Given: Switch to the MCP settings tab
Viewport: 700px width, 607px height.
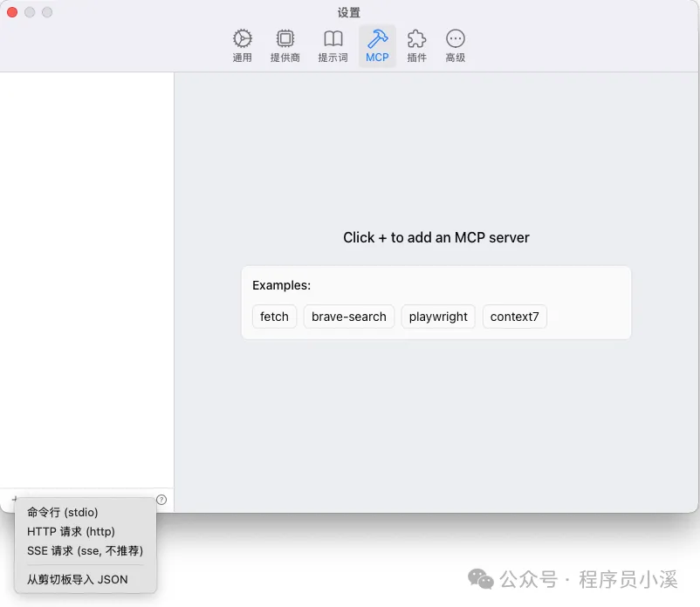Looking at the screenshot, I should (x=377, y=45).
